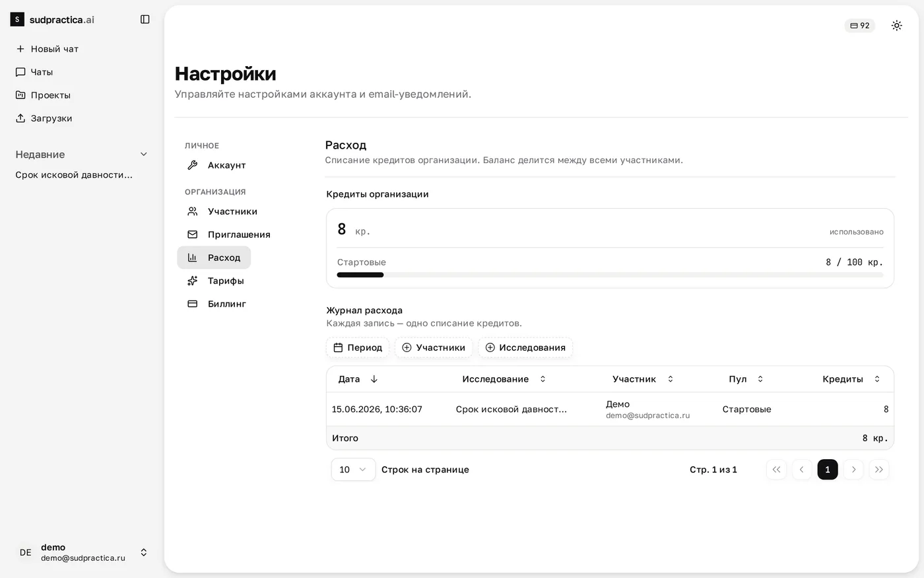Image resolution: width=924 pixels, height=578 pixels.
Task: Select page 1 button
Action: [828, 470]
